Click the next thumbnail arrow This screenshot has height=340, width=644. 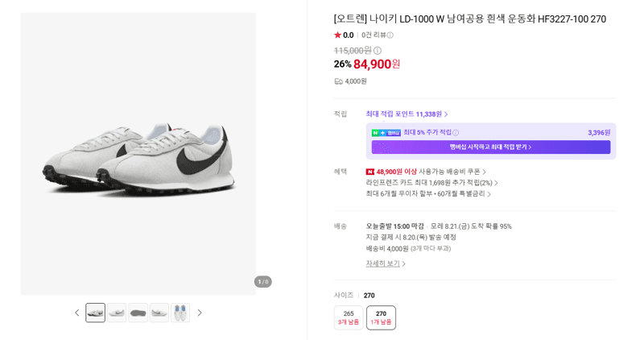[x=200, y=313]
